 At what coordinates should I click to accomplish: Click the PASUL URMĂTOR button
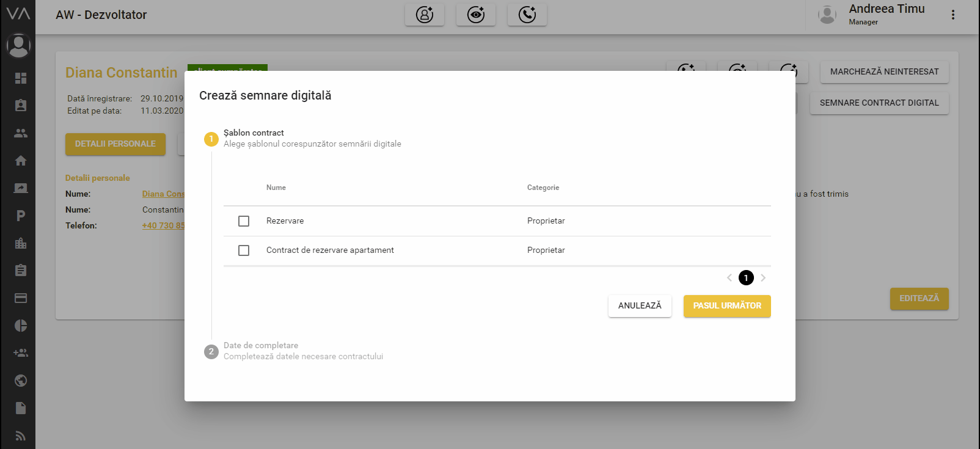(x=727, y=306)
